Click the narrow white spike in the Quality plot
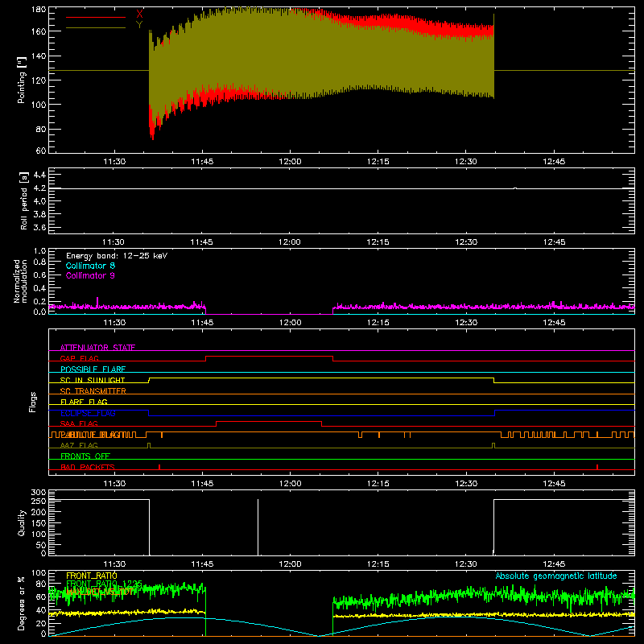 258,527
